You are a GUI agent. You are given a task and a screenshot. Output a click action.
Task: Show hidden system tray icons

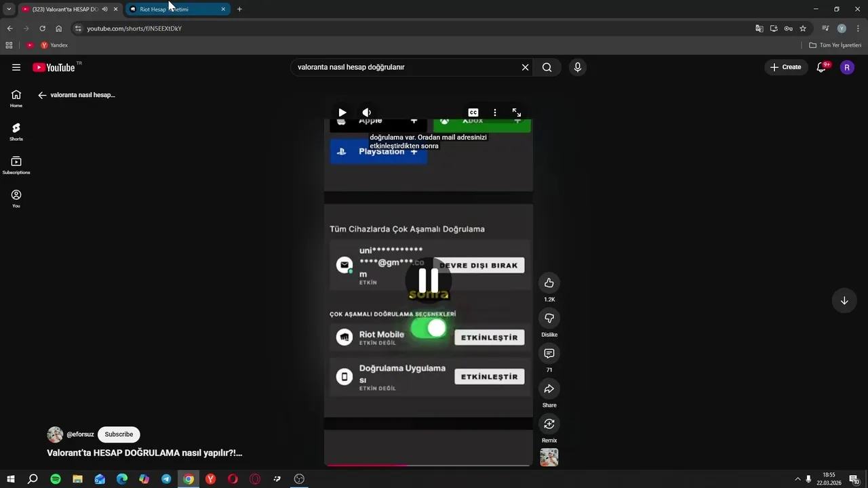click(x=797, y=479)
